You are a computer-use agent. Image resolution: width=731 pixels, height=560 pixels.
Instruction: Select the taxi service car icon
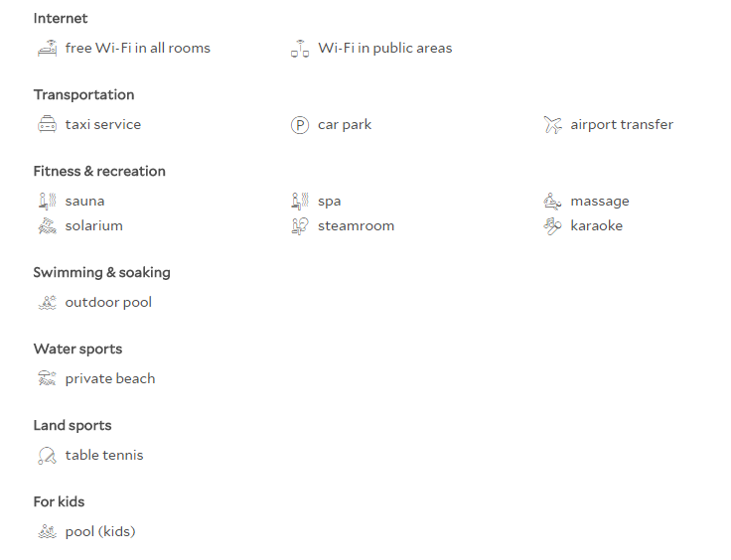point(47,124)
